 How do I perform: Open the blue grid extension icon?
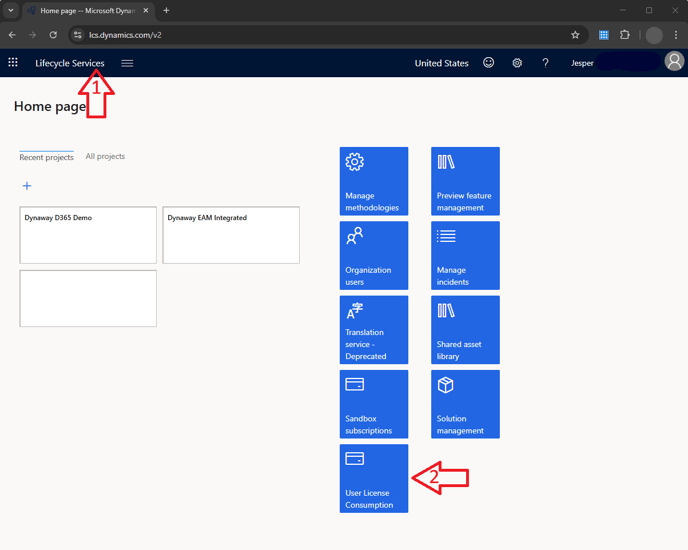[604, 35]
